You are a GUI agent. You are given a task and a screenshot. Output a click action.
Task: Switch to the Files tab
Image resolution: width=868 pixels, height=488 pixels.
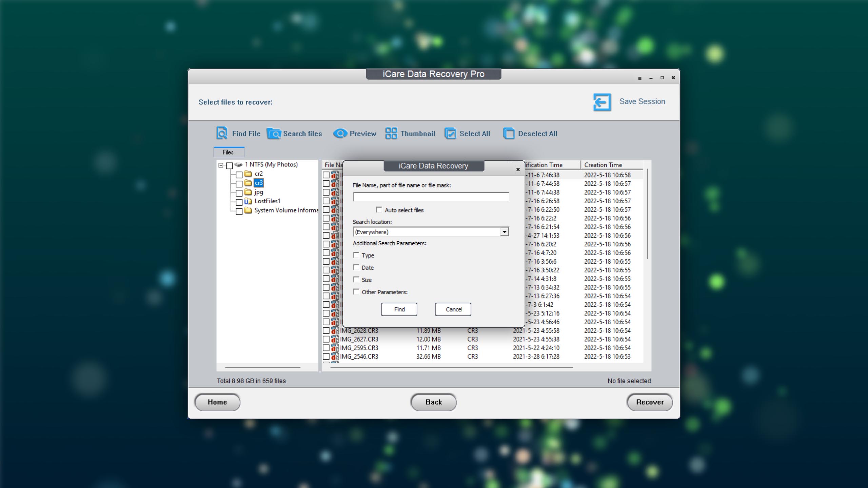[228, 152]
